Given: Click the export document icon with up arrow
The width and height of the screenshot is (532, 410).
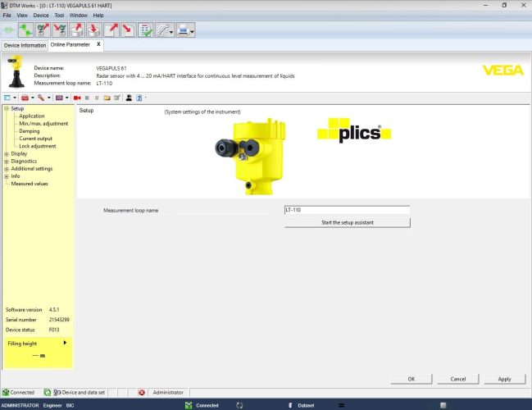Looking at the screenshot, I should coord(111,30).
